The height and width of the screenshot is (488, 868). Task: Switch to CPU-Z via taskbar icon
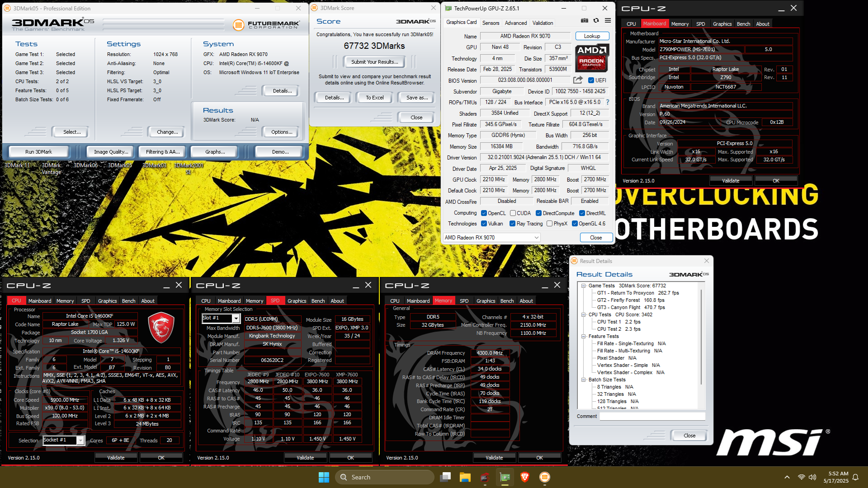pos(485,477)
